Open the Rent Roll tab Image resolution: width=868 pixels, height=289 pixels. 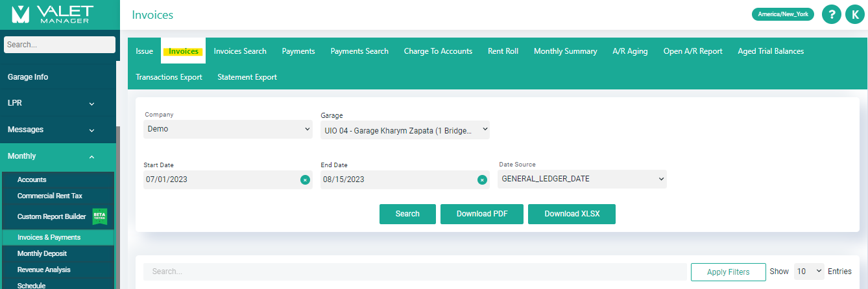(503, 51)
